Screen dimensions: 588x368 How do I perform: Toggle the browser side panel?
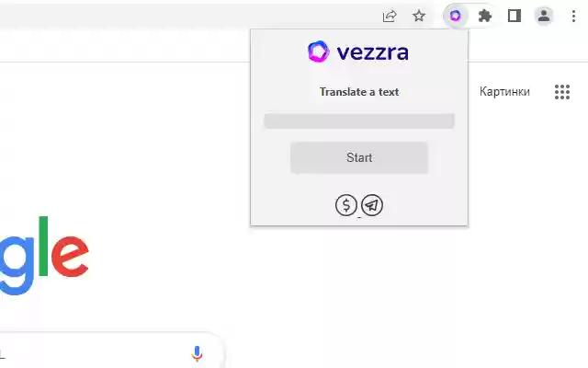tap(514, 16)
